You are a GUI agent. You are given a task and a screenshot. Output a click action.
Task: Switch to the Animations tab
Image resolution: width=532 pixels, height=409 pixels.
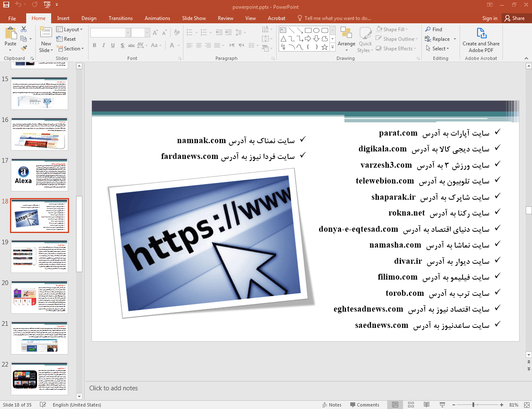[157, 18]
